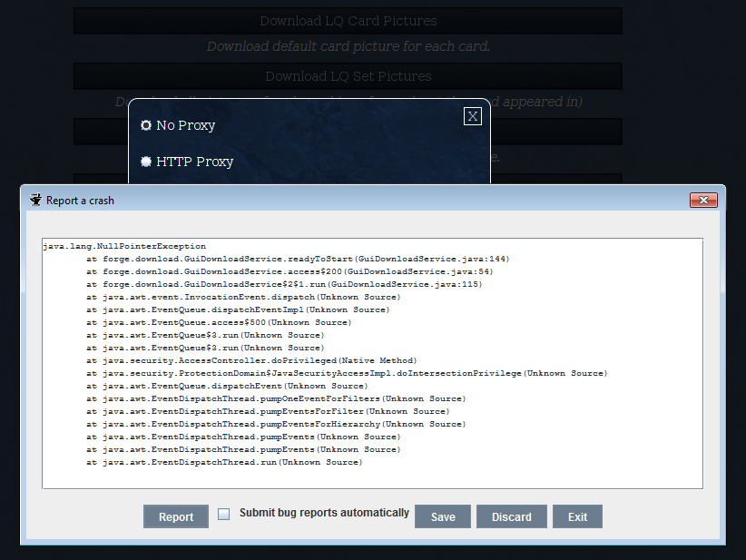The image size is (746, 560).
Task: Close the Report a crash dialog
Action: [703, 200]
